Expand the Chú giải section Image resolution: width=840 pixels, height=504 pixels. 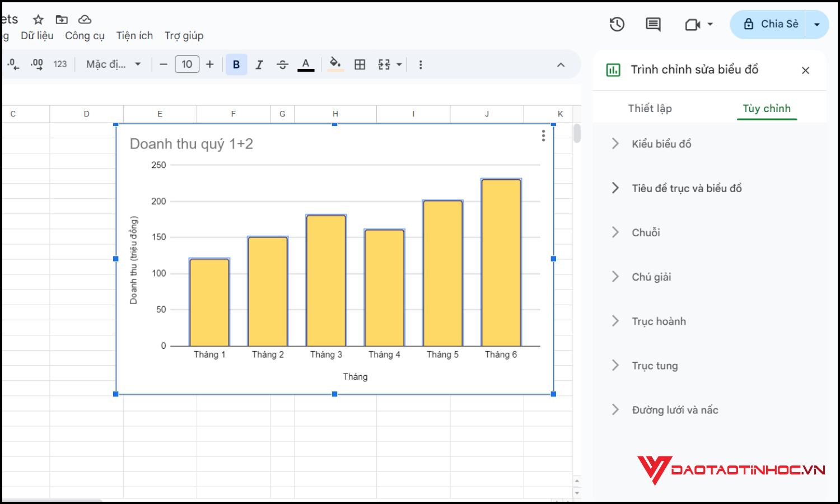pyautogui.click(x=651, y=277)
